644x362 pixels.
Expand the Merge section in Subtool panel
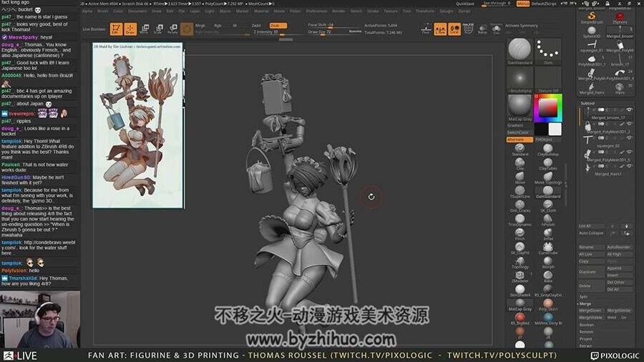click(x=585, y=304)
